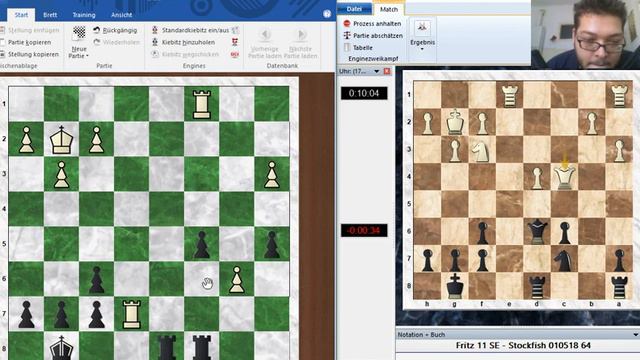Select black knight on c7, brown board
This screenshot has height=360, width=640.
564,260
